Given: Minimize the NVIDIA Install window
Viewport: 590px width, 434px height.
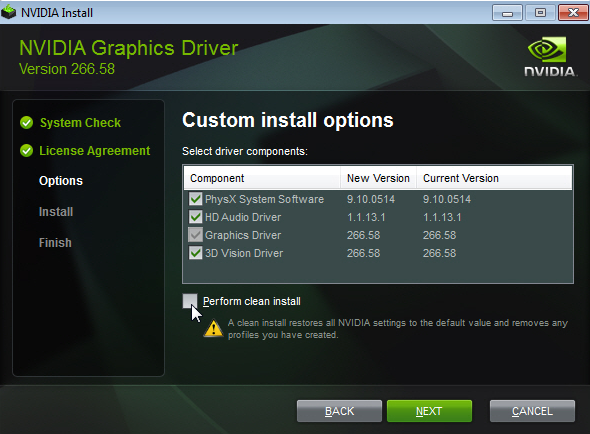Looking at the screenshot, I should click(x=507, y=13).
